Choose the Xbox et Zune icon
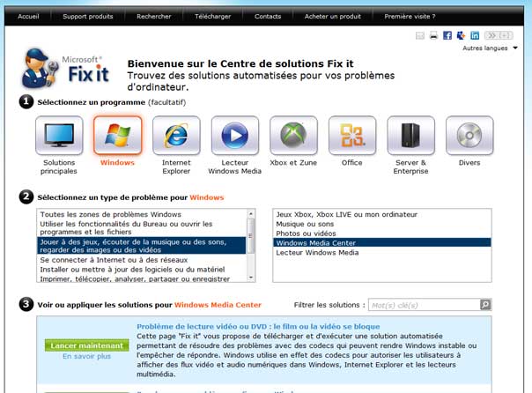This screenshot has height=393, width=532. point(293,136)
